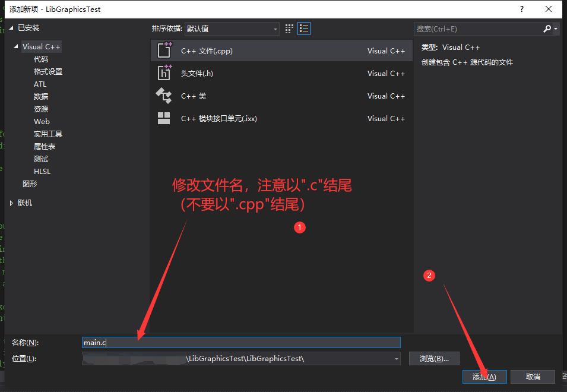Click the 取消 cancel button

tap(533, 377)
